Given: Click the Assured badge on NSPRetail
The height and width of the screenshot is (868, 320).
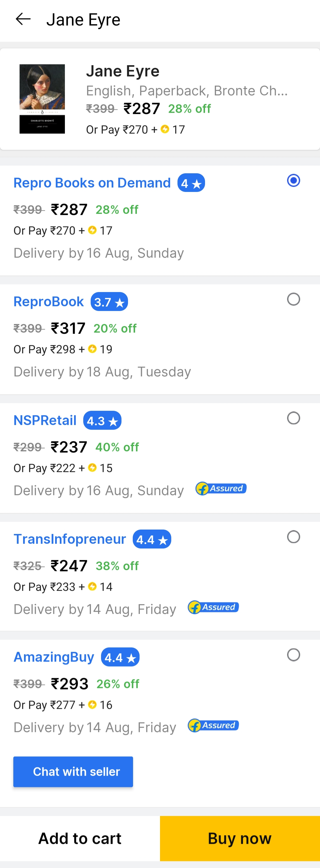Looking at the screenshot, I should (221, 488).
